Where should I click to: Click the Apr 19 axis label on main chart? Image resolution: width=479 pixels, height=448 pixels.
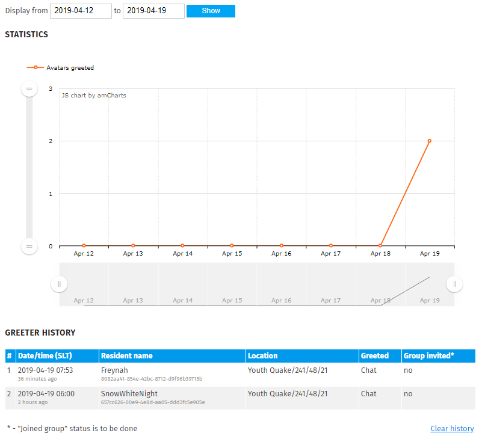tap(430, 254)
